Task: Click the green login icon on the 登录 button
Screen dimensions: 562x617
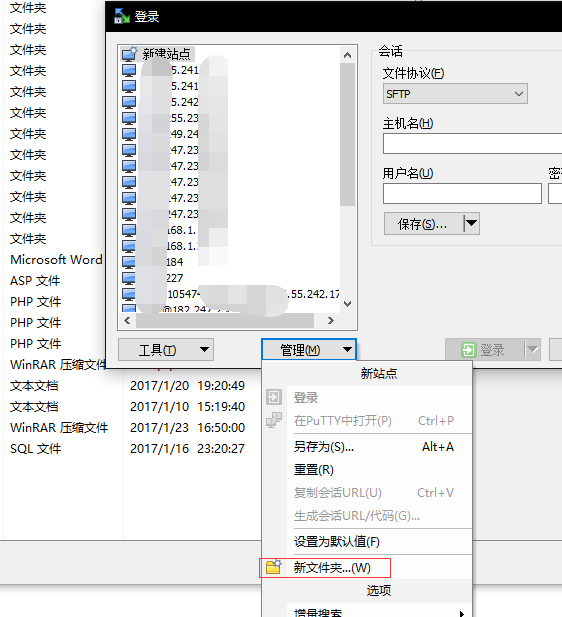Action: coord(468,349)
